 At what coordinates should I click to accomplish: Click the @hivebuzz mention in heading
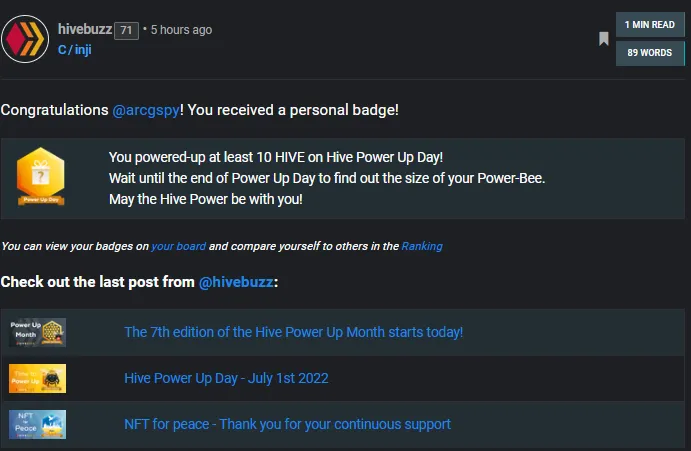[236, 282]
